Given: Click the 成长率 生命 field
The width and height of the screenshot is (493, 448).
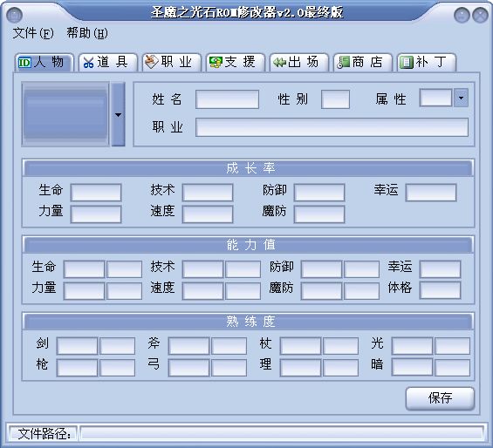Looking at the screenshot, I should click(96, 193).
